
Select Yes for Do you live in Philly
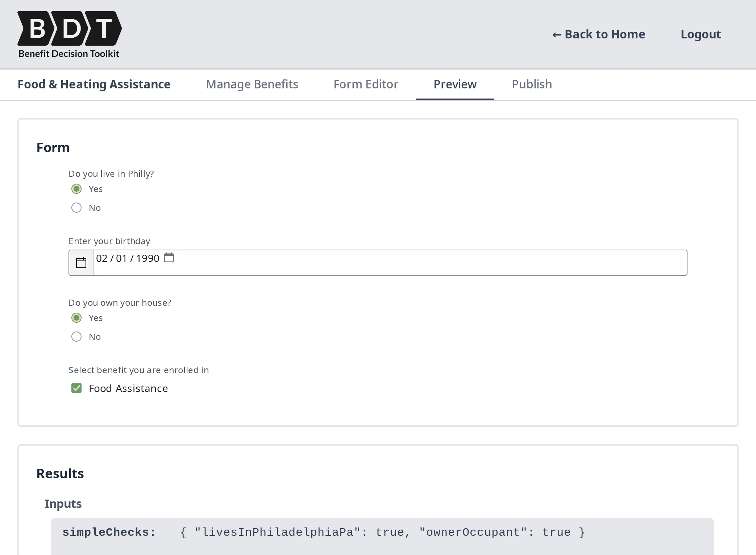pos(76,188)
